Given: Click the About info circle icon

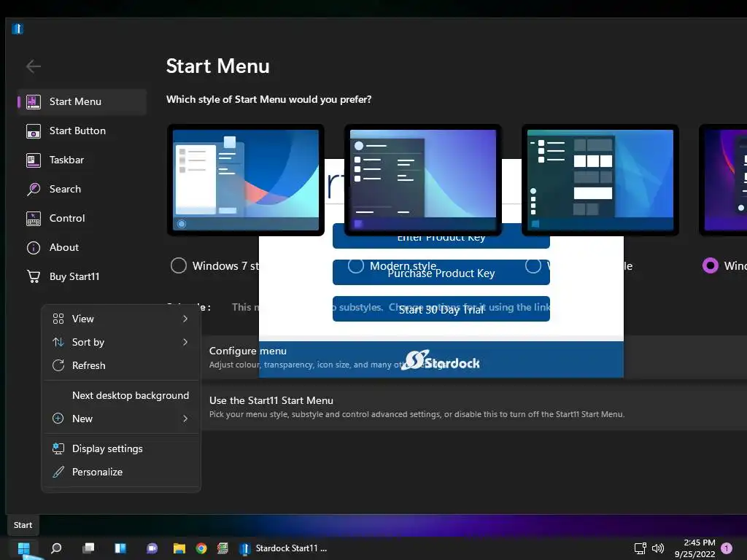Looking at the screenshot, I should pyautogui.click(x=34, y=248).
